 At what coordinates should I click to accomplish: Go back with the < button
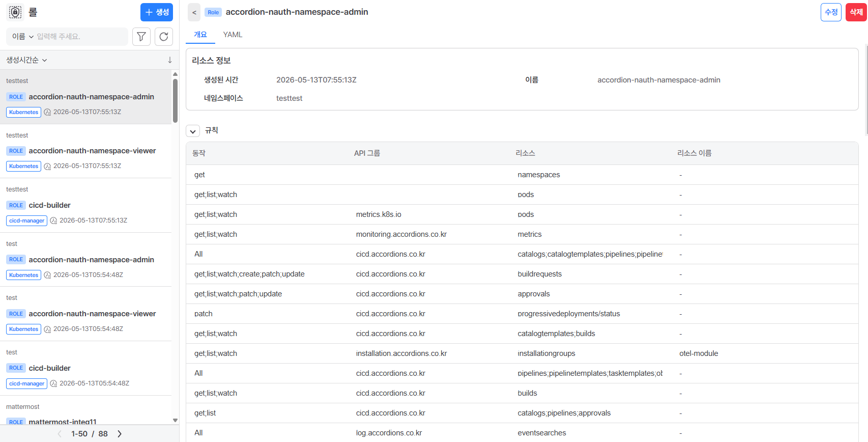click(x=194, y=12)
